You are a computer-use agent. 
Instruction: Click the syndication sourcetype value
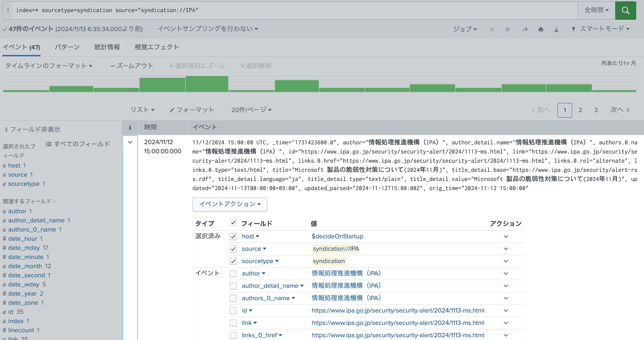pyautogui.click(x=329, y=261)
